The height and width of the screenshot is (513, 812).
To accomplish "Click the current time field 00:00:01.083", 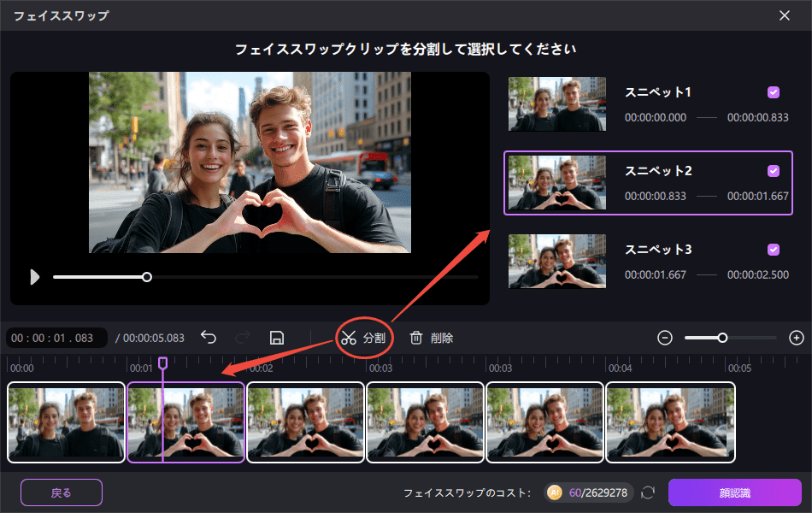I will 56,338.
